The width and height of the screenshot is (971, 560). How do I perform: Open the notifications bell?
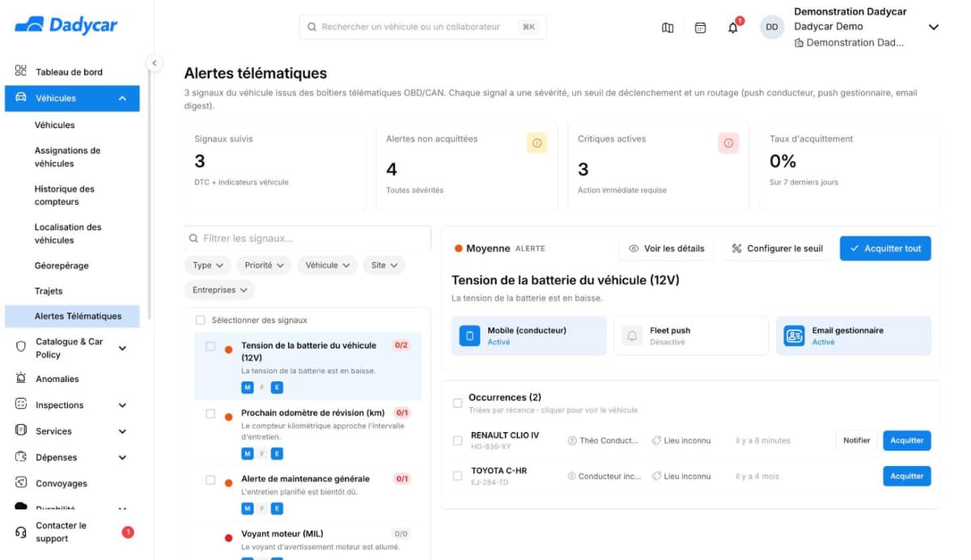pyautogui.click(x=733, y=28)
